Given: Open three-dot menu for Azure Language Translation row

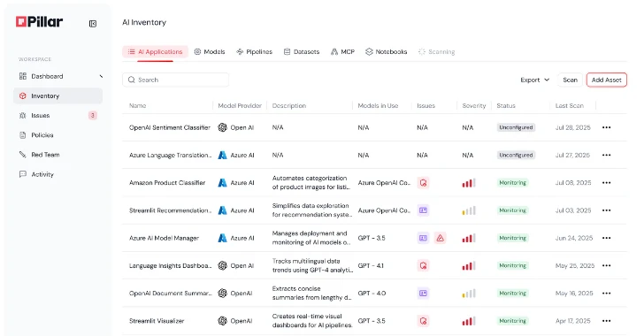Looking at the screenshot, I should pyautogui.click(x=606, y=155).
